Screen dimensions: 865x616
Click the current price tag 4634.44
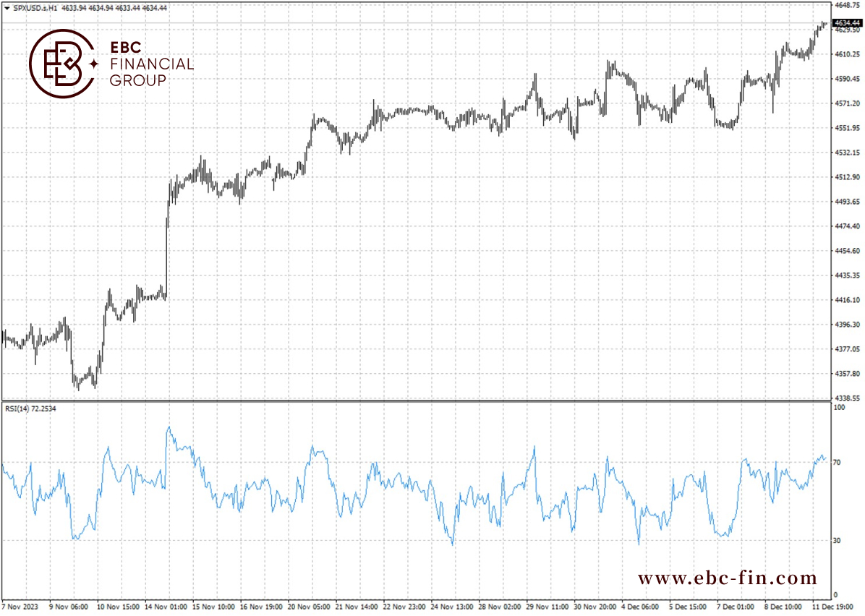(x=848, y=22)
